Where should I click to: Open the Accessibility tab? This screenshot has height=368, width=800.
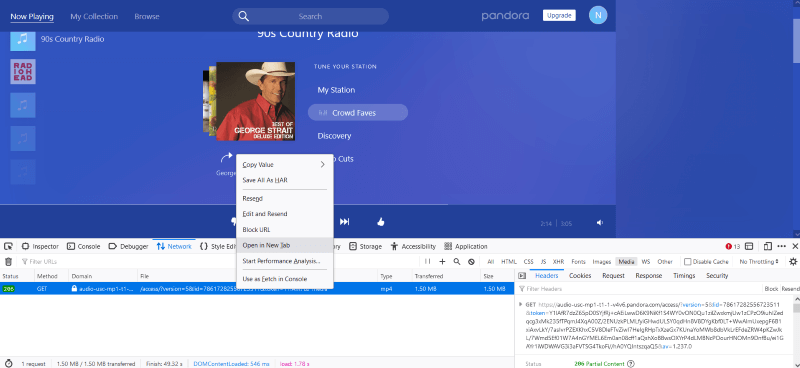pos(413,247)
